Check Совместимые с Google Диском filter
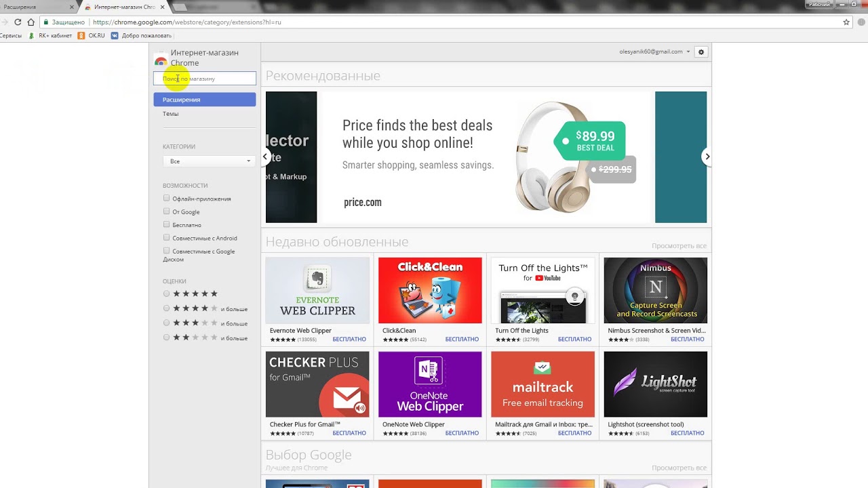This screenshot has width=868, height=488. [x=166, y=251]
